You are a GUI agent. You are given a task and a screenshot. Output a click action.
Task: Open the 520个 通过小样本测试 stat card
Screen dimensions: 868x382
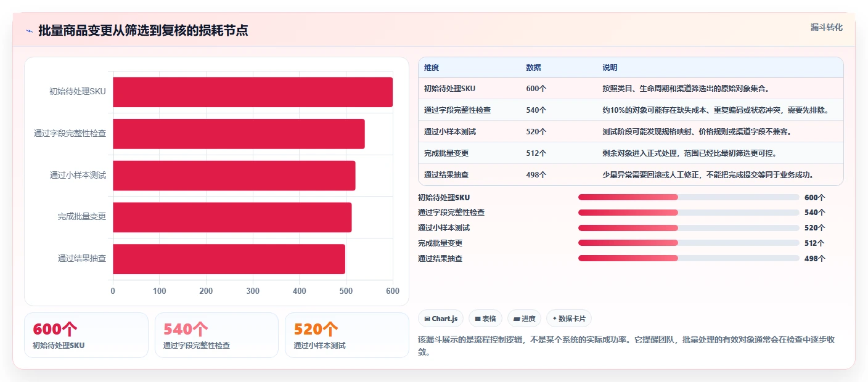(347, 335)
